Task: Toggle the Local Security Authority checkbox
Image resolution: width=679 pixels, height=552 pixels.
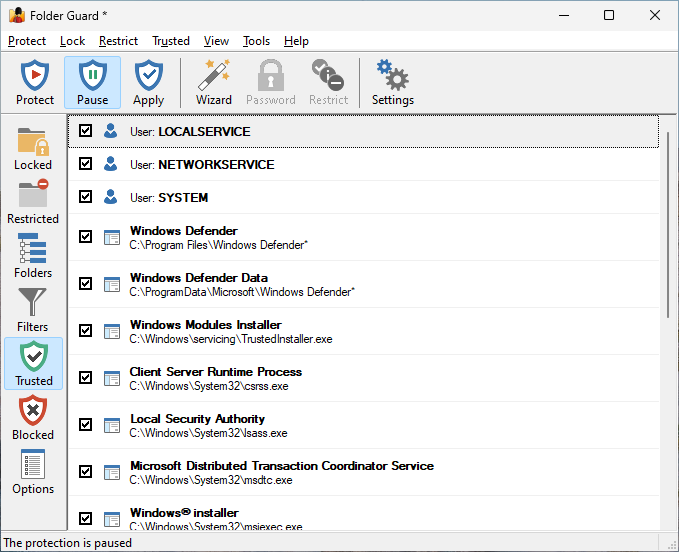Action: pos(85,424)
